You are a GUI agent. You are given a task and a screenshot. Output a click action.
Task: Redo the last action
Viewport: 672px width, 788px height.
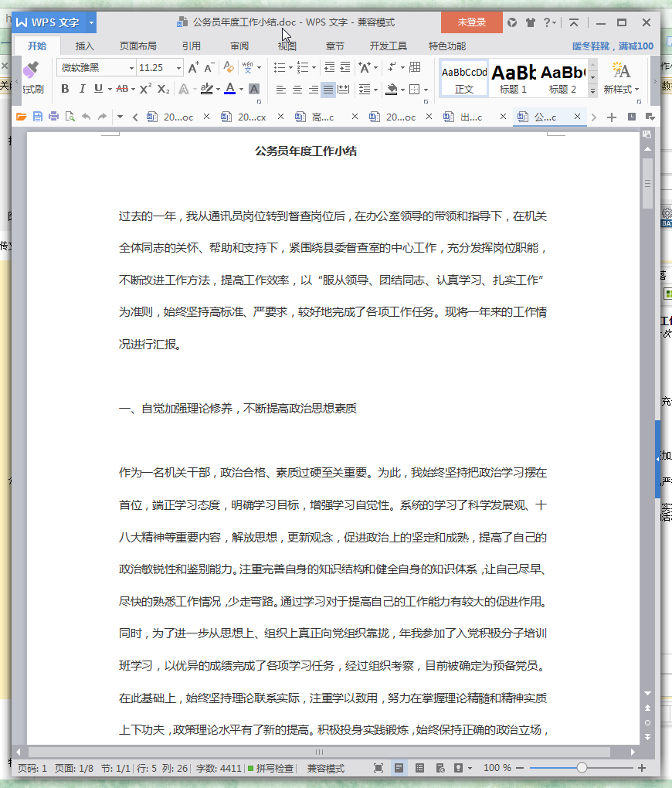click(x=102, y=117)
